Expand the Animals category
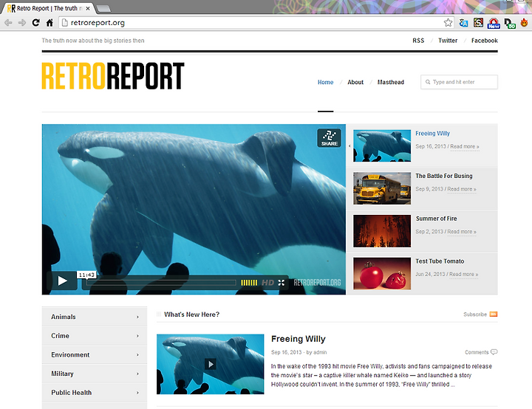Screen dimensions: 532x409 [95, 317]
